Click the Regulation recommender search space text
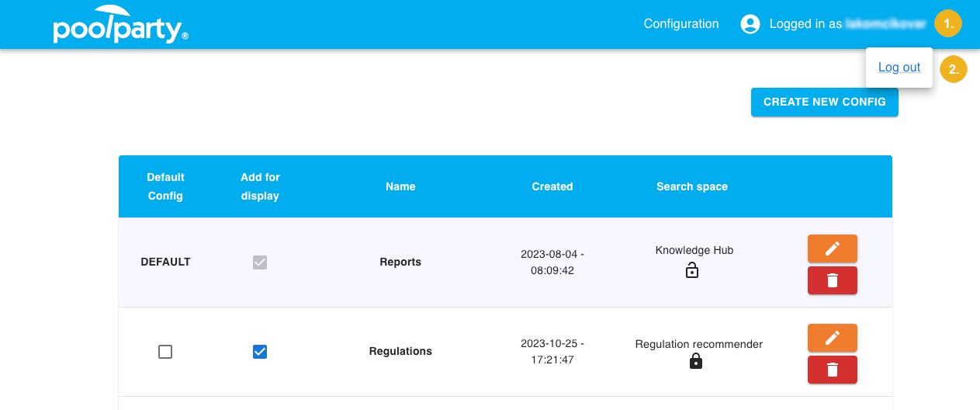 click(x=699, y=344)
